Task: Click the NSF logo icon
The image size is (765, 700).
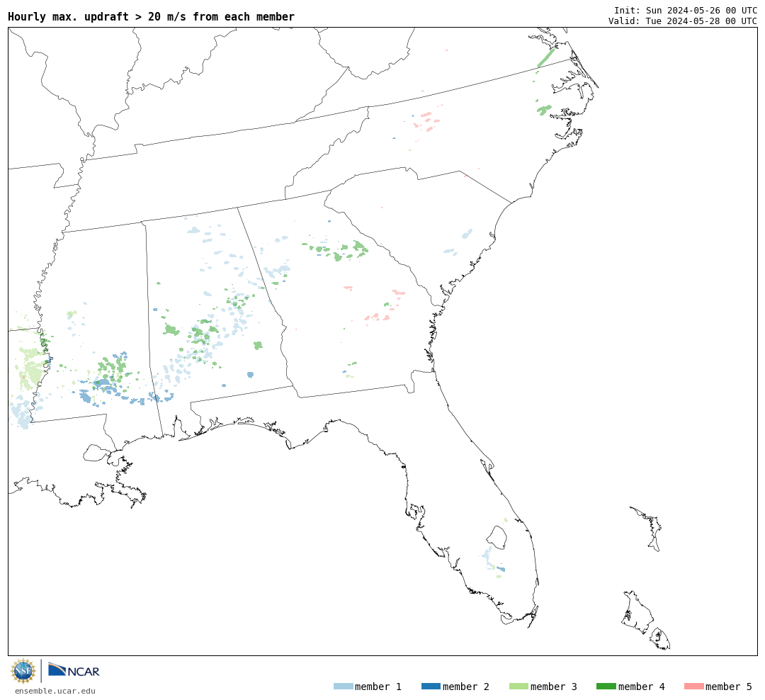Action: (23, 671)
